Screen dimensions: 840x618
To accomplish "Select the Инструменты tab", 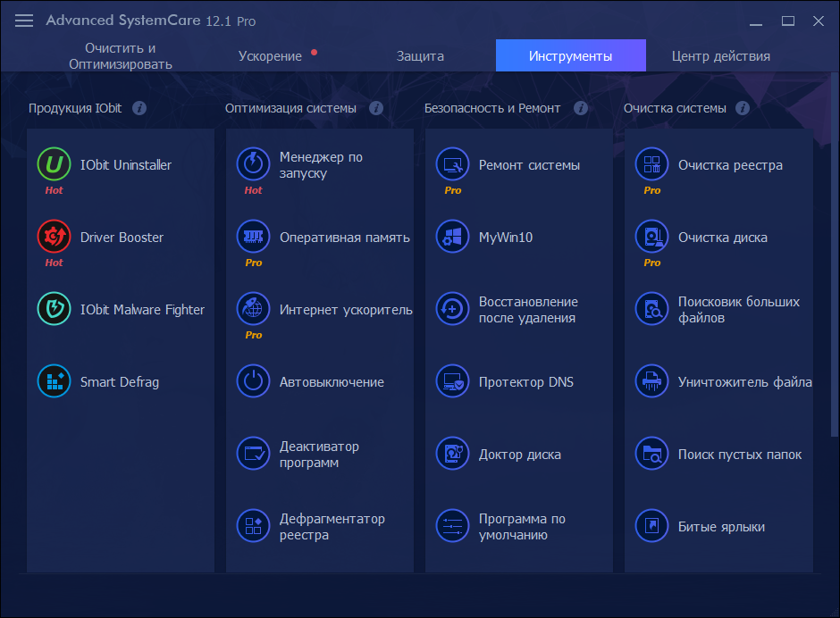I will (x=570, y=55).
